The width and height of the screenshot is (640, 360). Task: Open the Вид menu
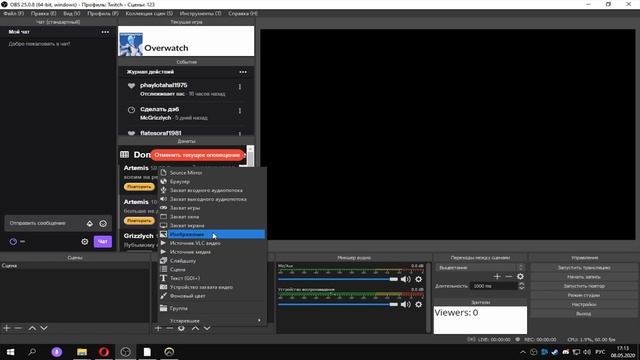tap(72, 13)
